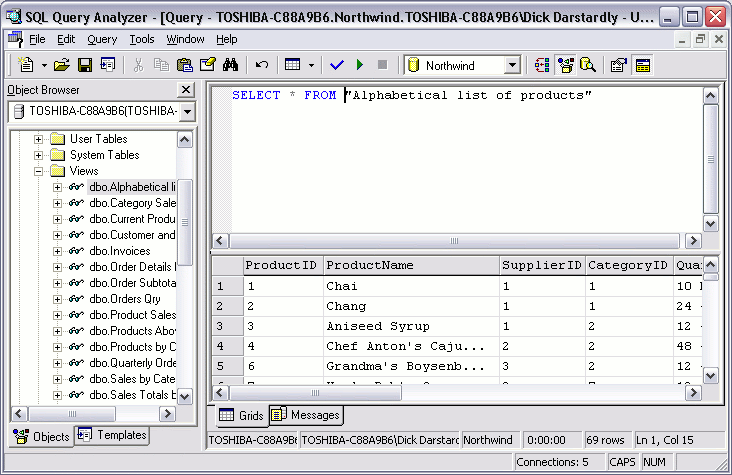Click the query editor horizontal scrollbar thumb
This screenshot has height=475, width=732.
[454, 241]
